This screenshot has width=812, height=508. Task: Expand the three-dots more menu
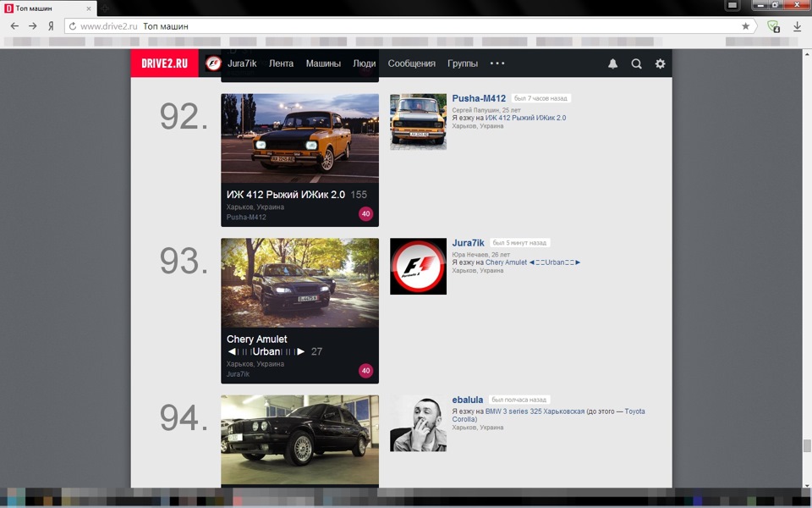[x=497, y=63]
